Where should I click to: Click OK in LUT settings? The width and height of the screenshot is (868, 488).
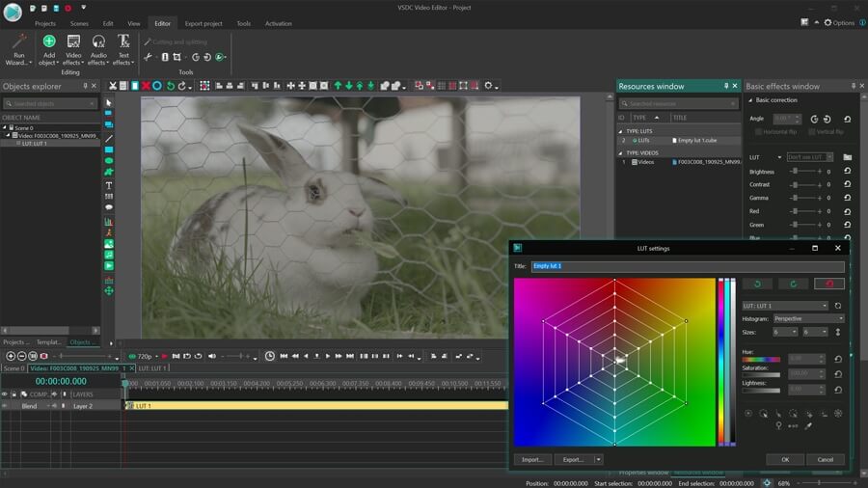point(785,459)
